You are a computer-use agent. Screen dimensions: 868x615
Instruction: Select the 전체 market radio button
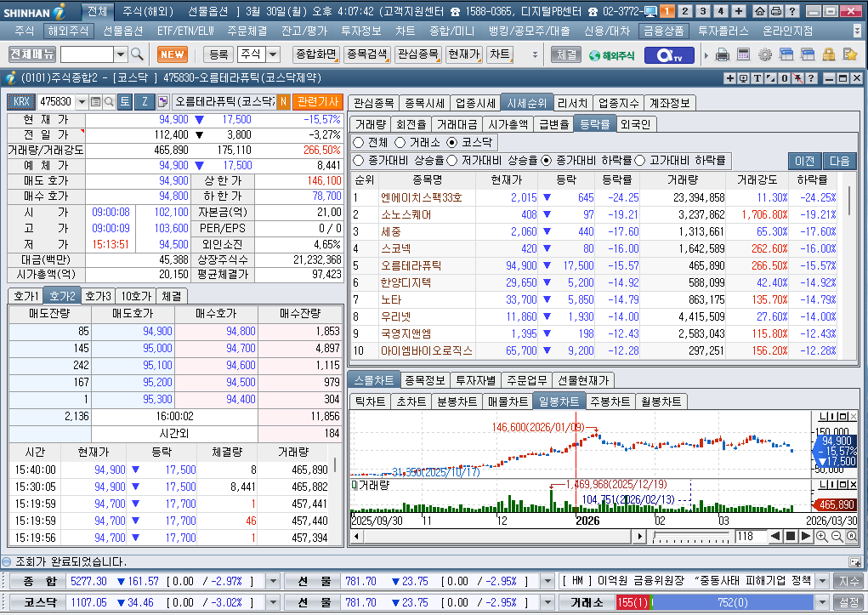coord(358,142)
